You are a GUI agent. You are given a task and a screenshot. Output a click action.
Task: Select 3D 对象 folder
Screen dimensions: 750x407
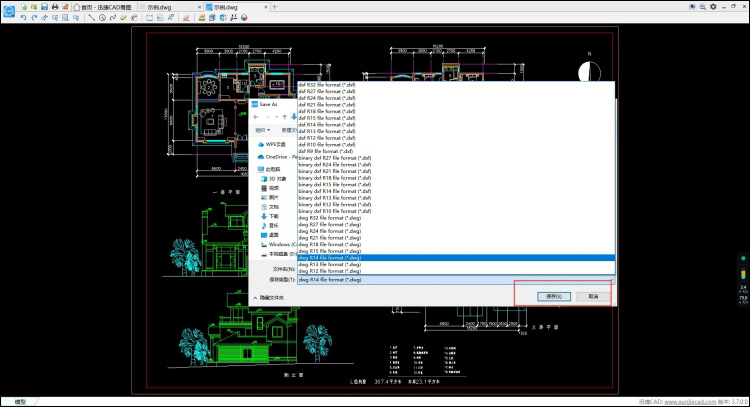[274, 179]
